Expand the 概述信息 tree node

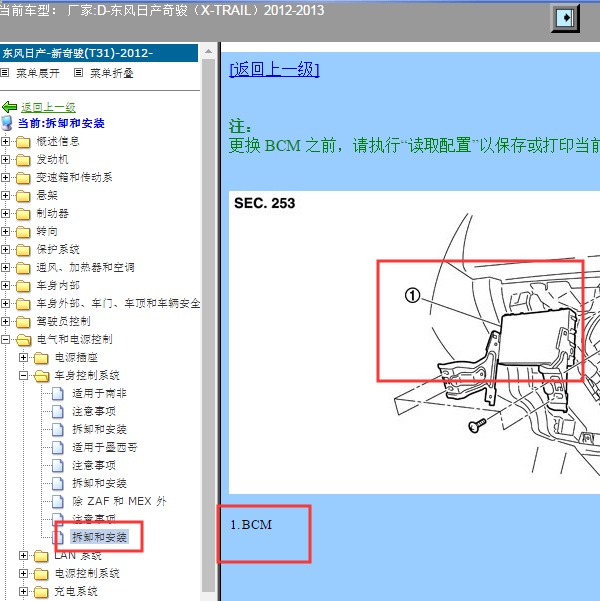click(7, 142)
